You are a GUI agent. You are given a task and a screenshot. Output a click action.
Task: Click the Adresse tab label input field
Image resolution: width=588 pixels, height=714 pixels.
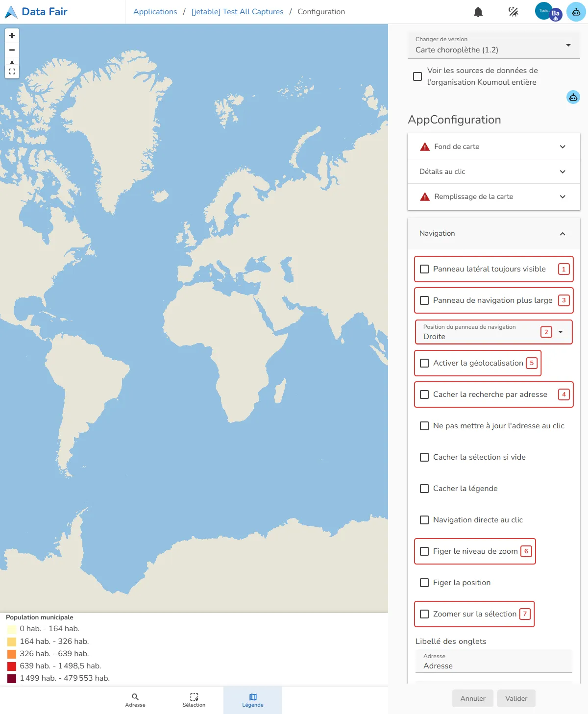pyautogui.click(x=494, y=662)
